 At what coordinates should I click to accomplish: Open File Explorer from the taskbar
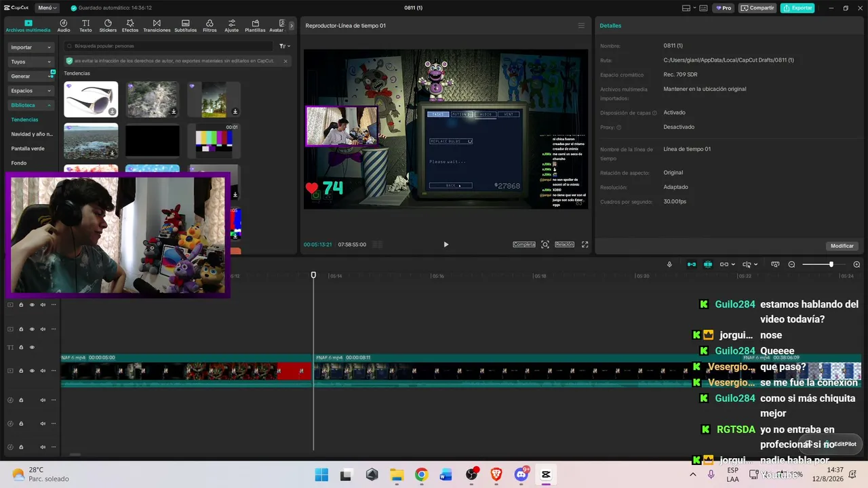pyautogui.click(x=396, y=474)
